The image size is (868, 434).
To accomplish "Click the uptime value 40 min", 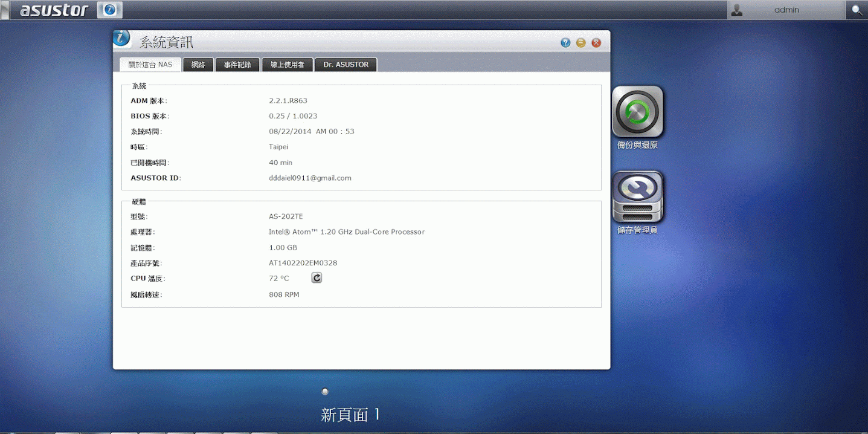I will click(280, 163).
